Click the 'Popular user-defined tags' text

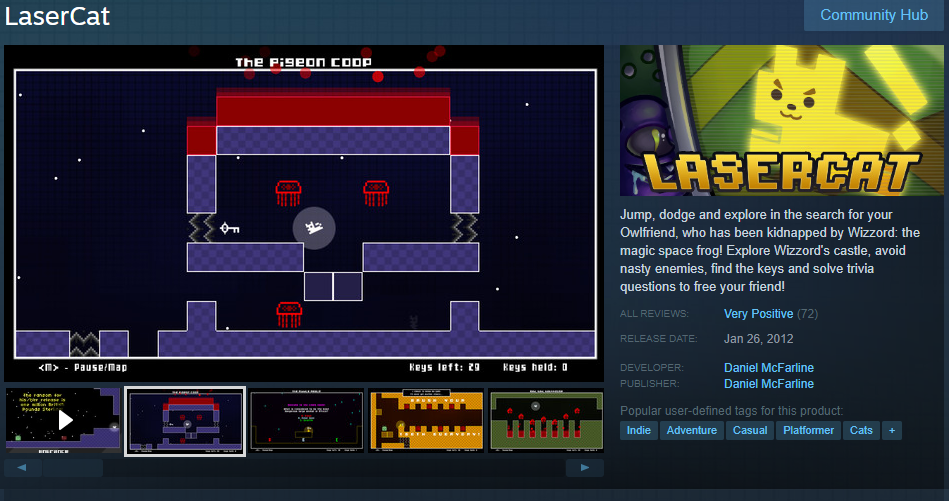731,411
